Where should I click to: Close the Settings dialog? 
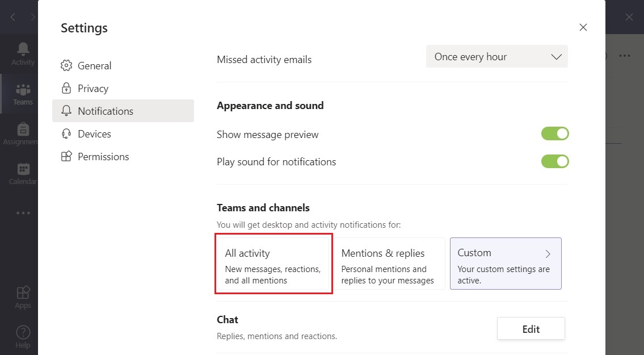pos(583,28)
